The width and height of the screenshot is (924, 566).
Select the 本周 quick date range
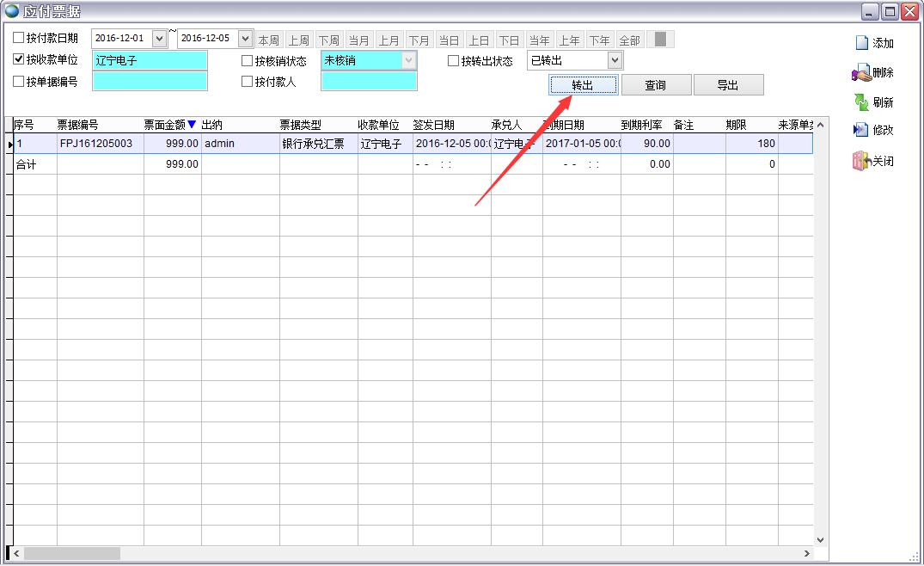[269, 40]
